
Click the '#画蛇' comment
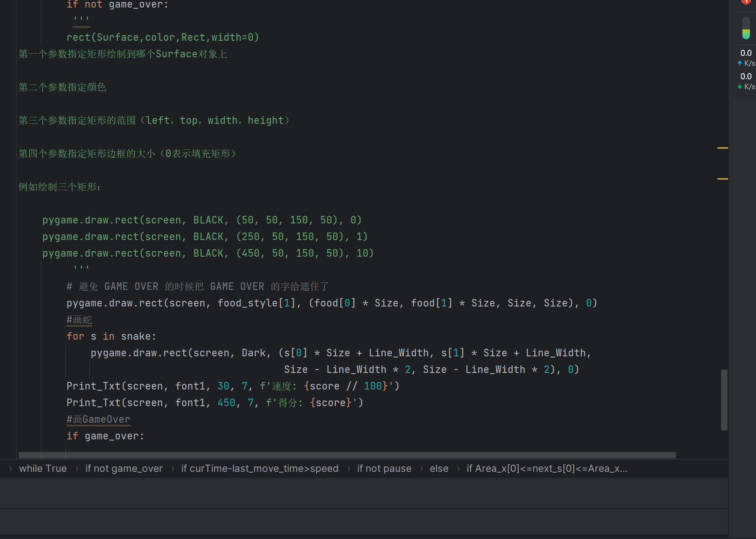point(79,320)
